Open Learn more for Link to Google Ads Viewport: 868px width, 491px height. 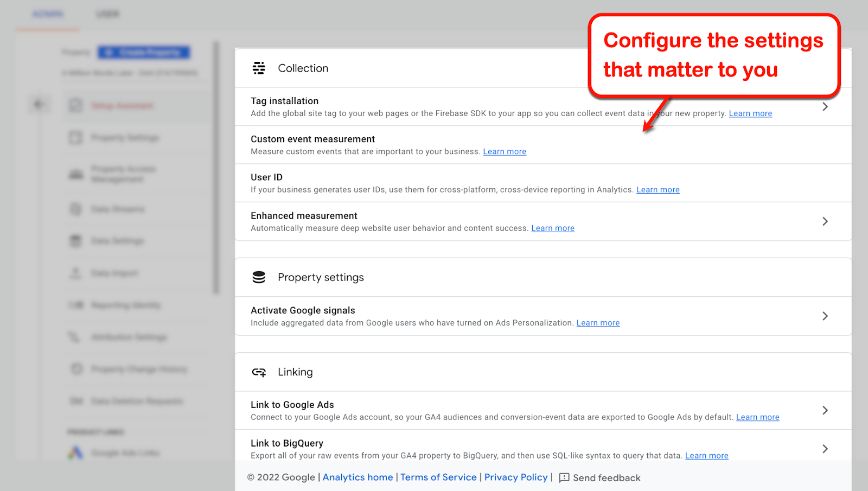tap(758, 417)
